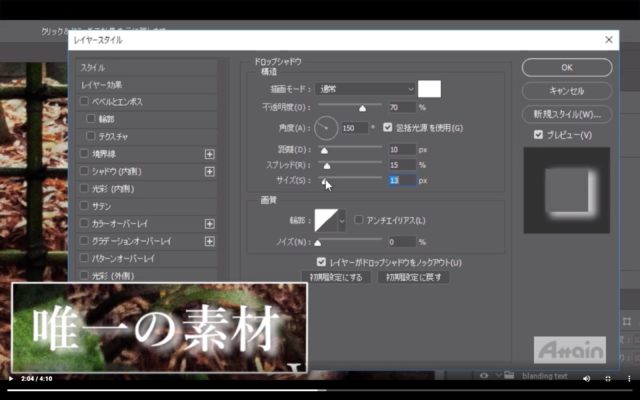The image size is (640, 400).
Task: Open the 描画モード dropdown
Action: point(365,89)
